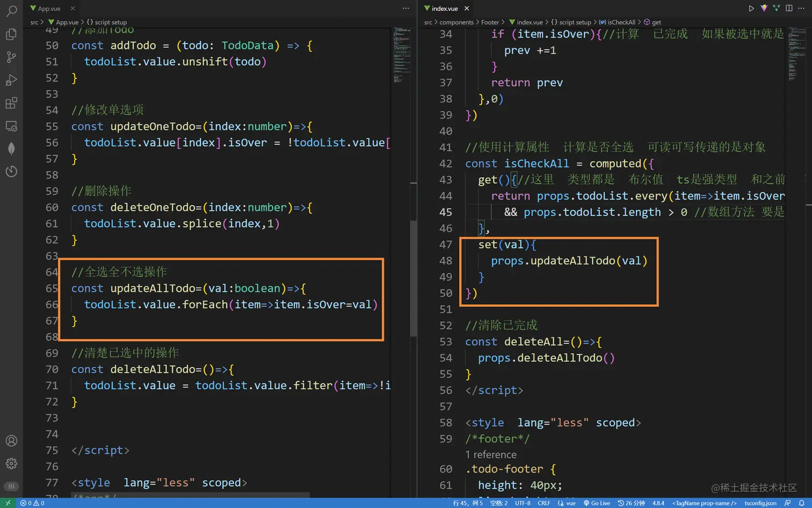Click line number 47 in index.vue
812x508 pixels.
pyautogui.click(x=446, y=245)
